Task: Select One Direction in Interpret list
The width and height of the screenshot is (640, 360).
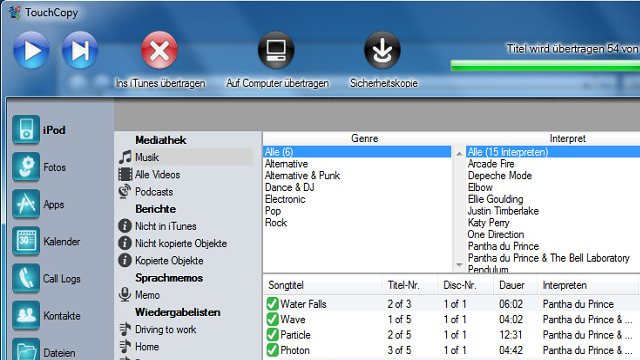Action: click(496, 235)
